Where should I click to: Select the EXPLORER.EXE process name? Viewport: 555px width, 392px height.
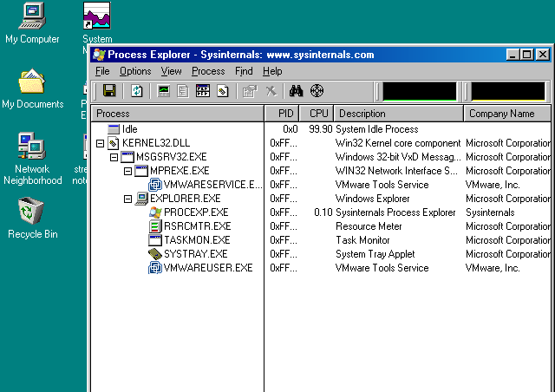(185, 199)
